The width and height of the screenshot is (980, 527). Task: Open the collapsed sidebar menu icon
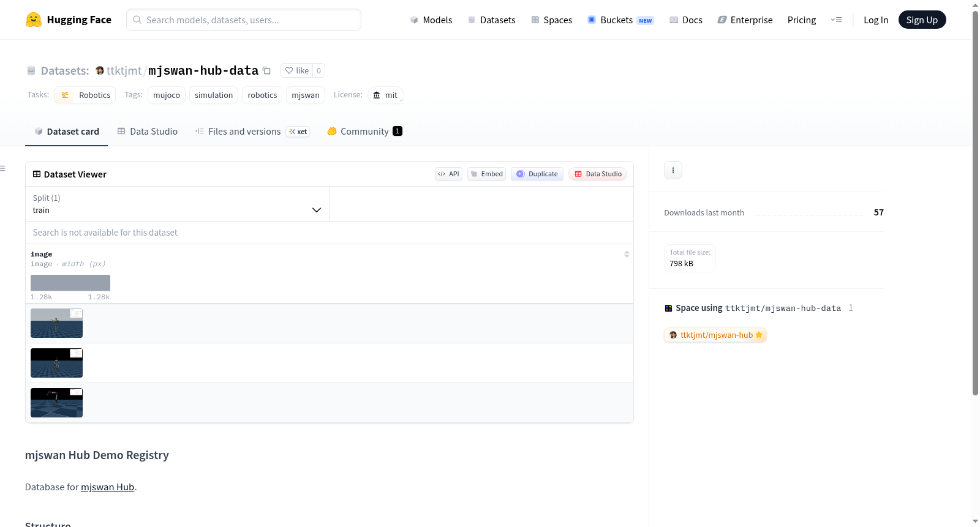[x=3, y=168]
